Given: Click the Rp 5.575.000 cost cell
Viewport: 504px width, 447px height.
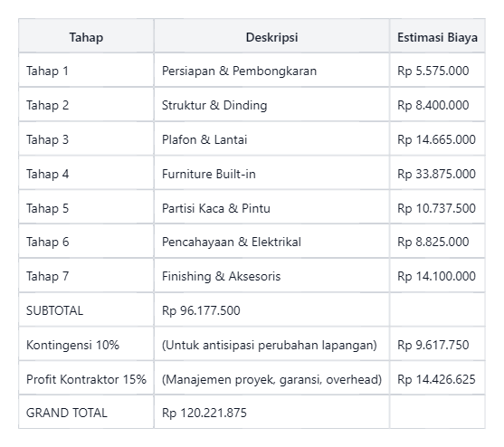Looking at the screenshot, I should click(437, 70).
